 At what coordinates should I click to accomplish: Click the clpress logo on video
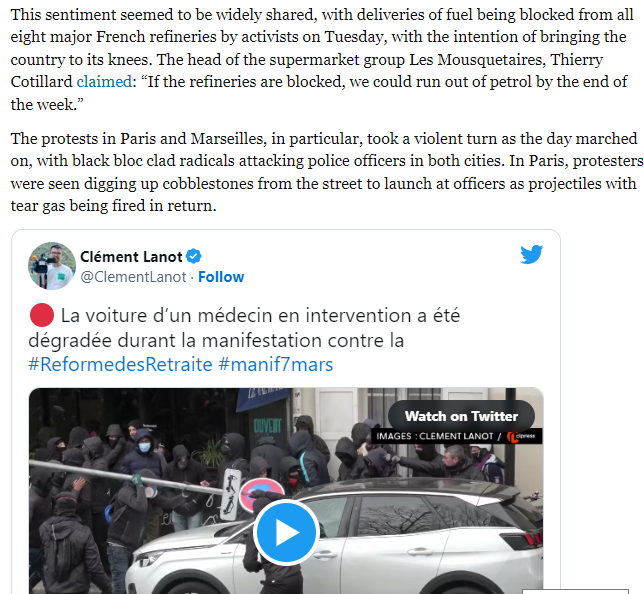click(521, 436)
